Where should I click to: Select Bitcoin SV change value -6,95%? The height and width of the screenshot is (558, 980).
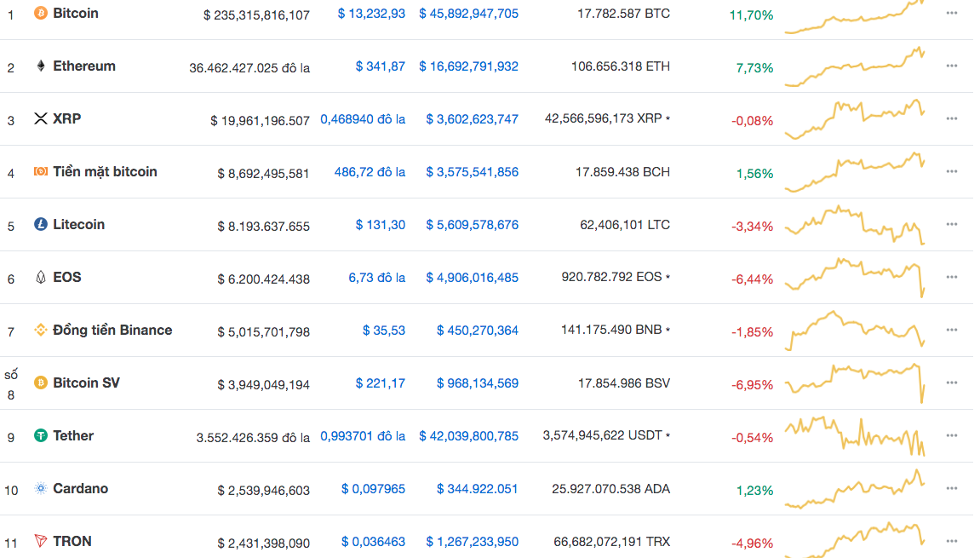[752, 385]
